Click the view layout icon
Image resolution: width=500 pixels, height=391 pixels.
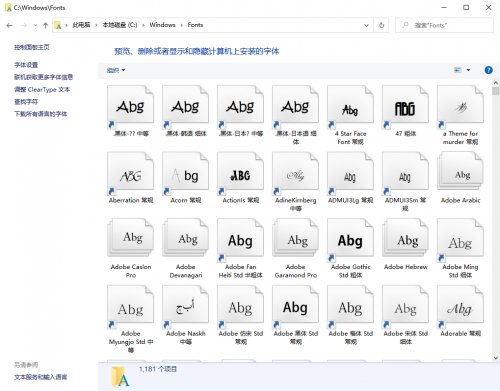(458, 70)
